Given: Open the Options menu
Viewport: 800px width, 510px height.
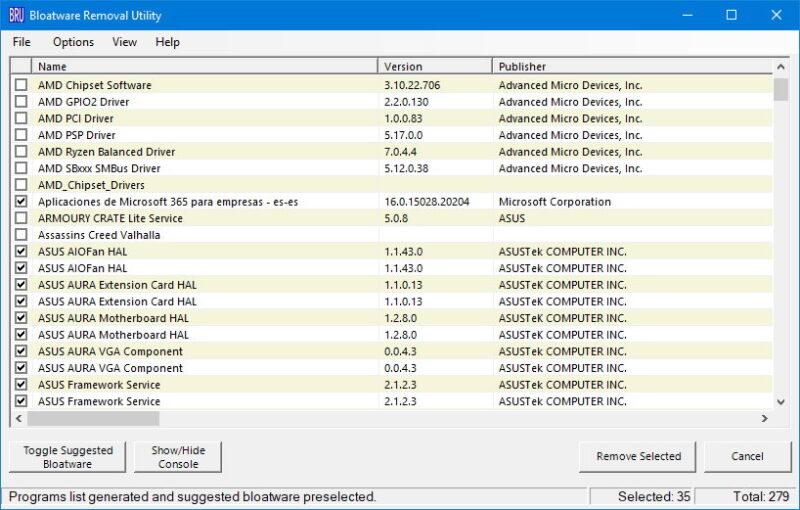Looking at the screenshot, I should tap(73, 42).
